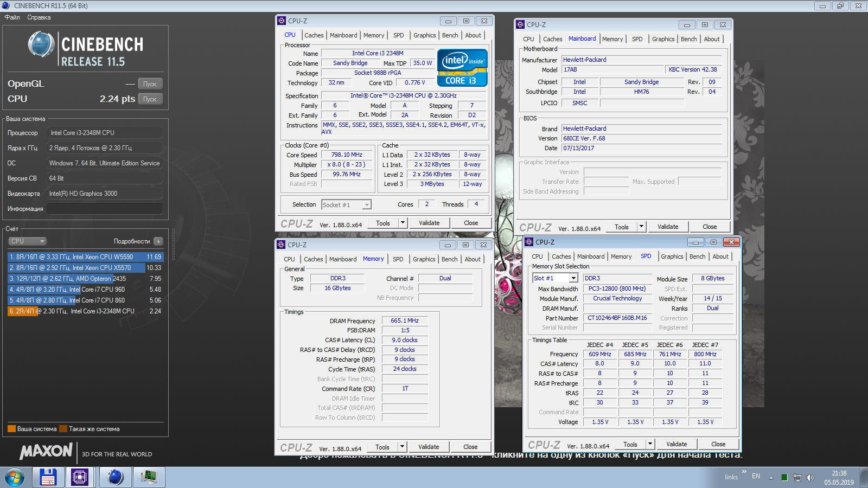
Task: Expand the links toolbar chevron
Action: click(744, 471)
